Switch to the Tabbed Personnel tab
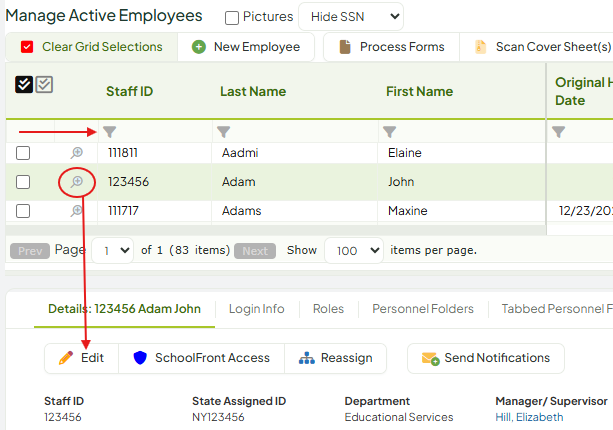Viewport: 613px width, 430px height. 557,309
